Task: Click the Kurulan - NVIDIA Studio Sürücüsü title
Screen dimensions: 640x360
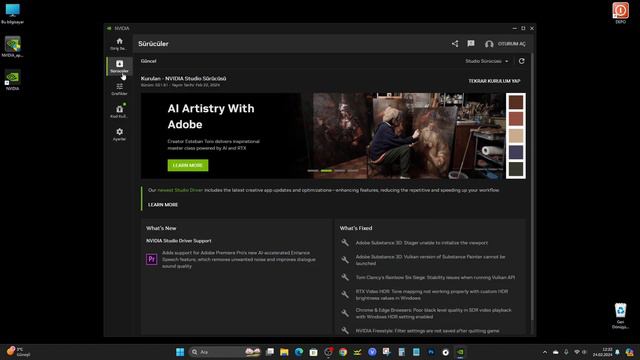Action: point(183,78)
